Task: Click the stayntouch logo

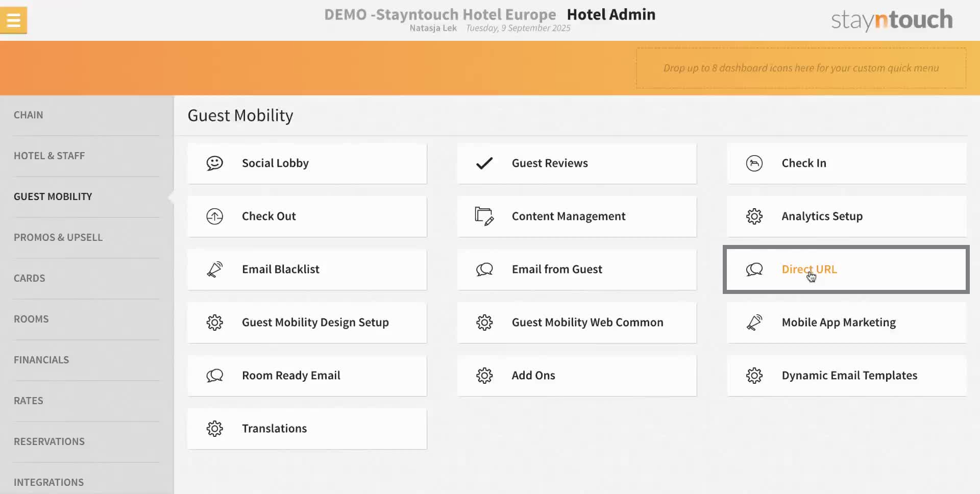Action: [892, 20]
